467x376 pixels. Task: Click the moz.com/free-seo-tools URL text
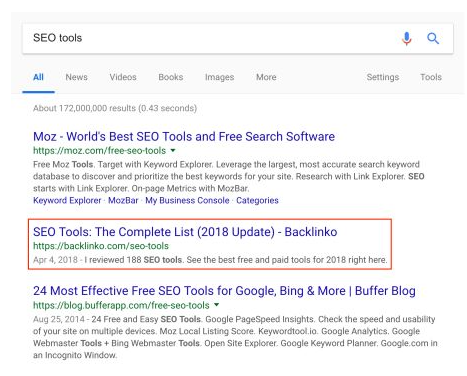(99, 151)
